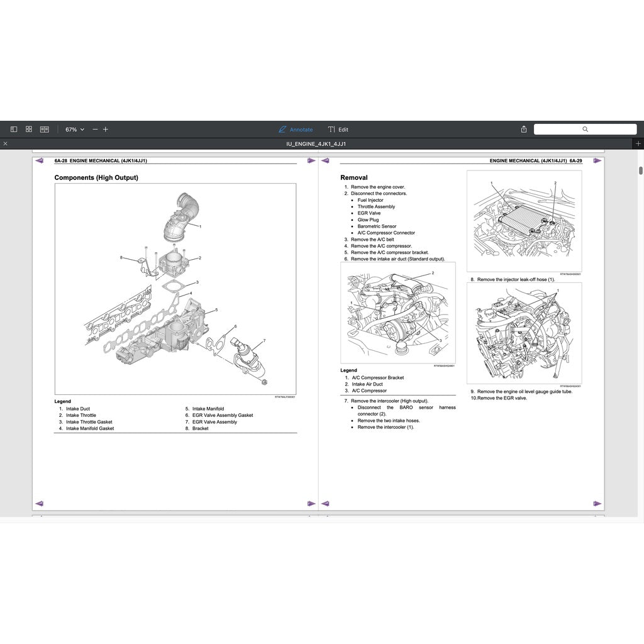Click the back arrow on page 6A-29
Viewport: 644px width, 644px height.
325,160
